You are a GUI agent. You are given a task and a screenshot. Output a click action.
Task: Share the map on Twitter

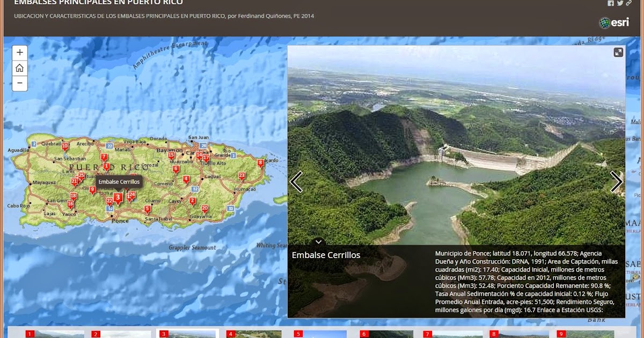621,3
